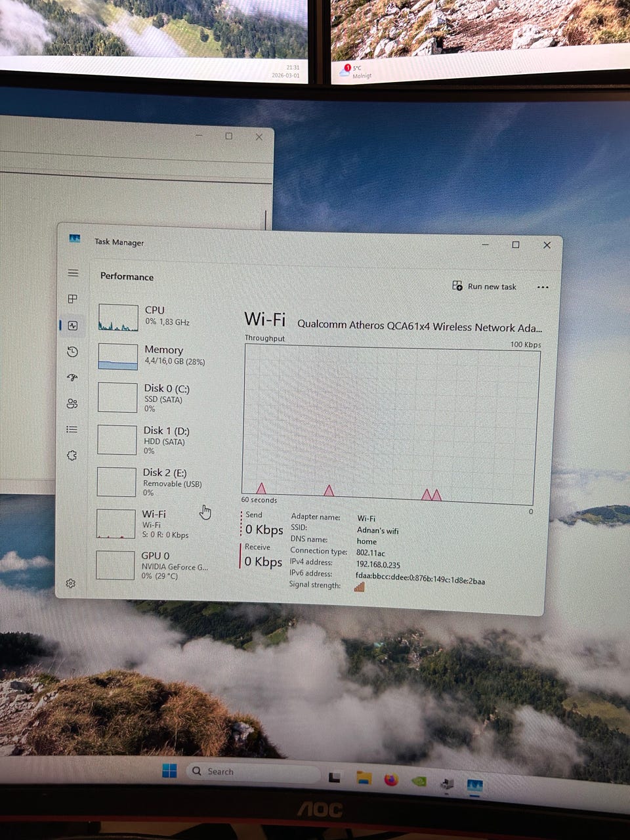The image size is (630, 840).
Task: Select the Performance page icon in sidebar
Action: pyautogui.click(x=73, y=325)
